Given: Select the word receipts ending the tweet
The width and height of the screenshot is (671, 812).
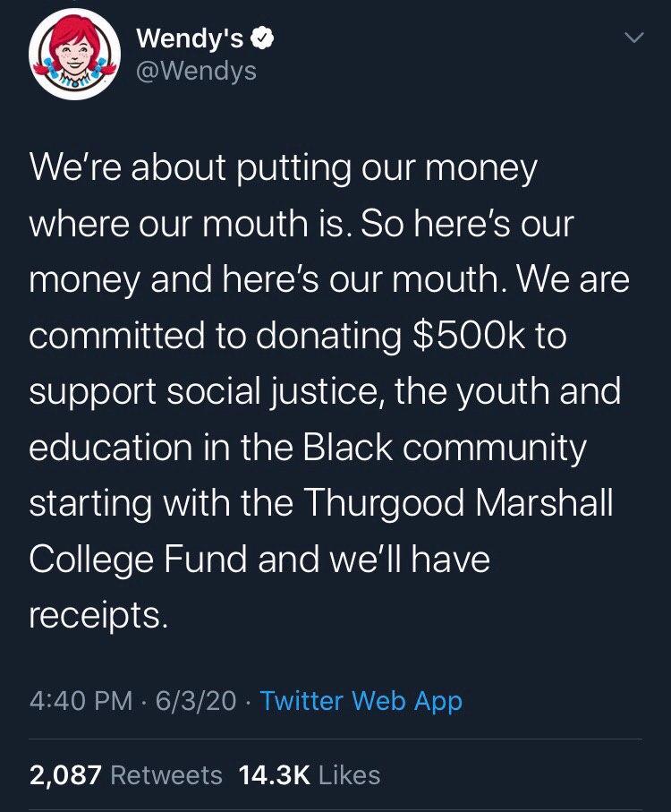Looking at the screenshot, I should 98,615.
